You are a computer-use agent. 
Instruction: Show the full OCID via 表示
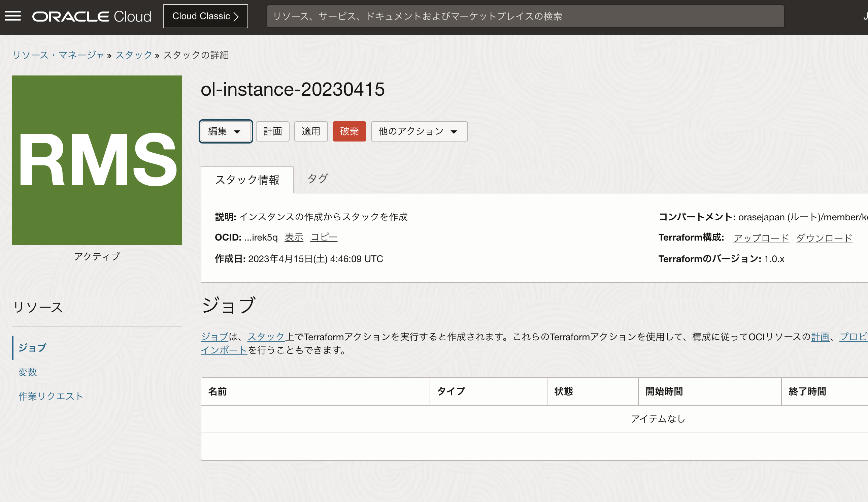pos(294,237)
